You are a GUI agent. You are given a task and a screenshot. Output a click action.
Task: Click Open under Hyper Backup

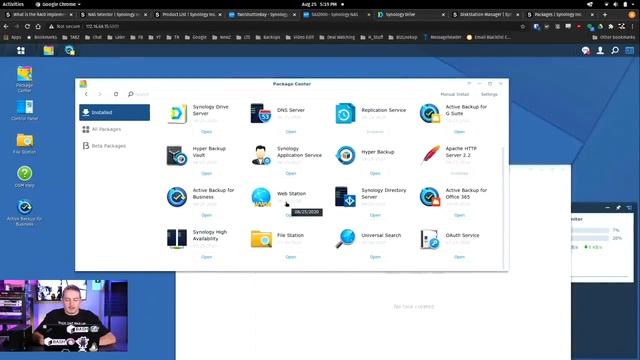pos(375,173)
